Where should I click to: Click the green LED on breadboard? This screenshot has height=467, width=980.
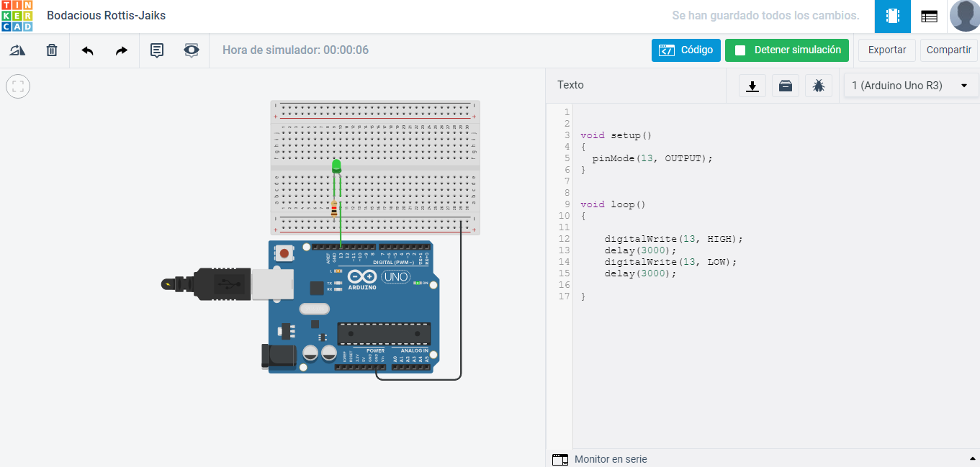point(336,166)
